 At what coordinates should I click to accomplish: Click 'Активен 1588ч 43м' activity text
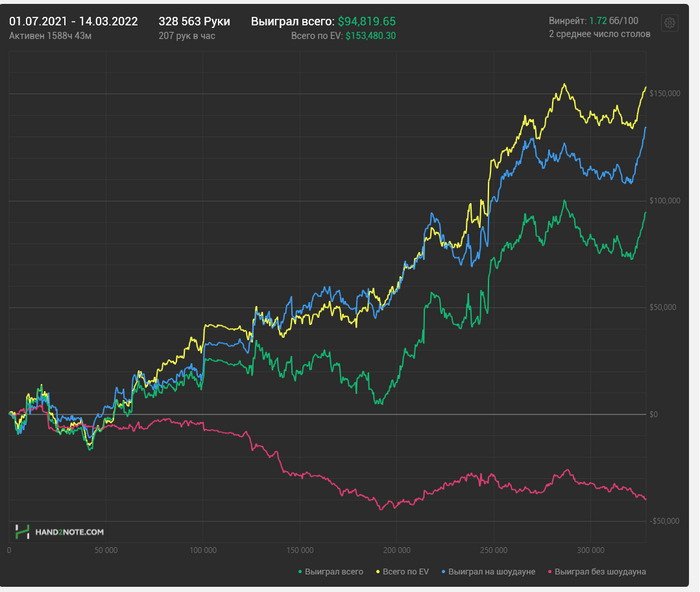click(50, 36)
